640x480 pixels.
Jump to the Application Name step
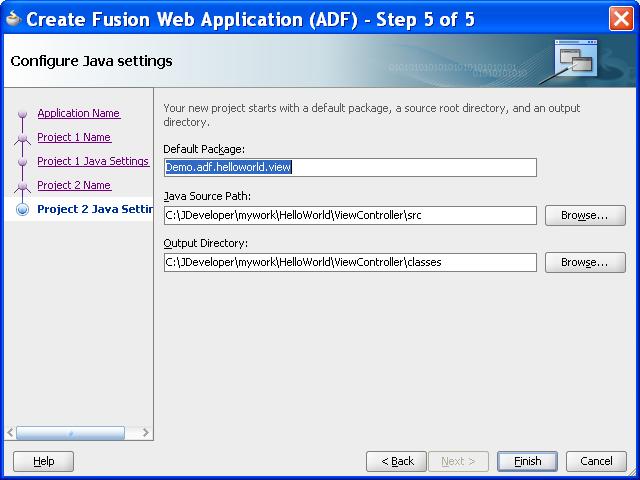(x=78, y=113)
